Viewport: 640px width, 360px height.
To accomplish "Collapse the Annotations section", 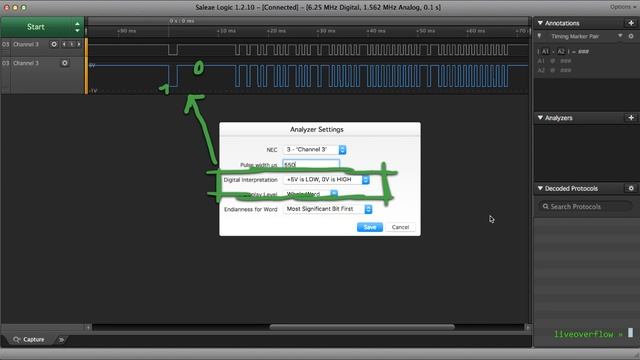I will coord(540,23).
